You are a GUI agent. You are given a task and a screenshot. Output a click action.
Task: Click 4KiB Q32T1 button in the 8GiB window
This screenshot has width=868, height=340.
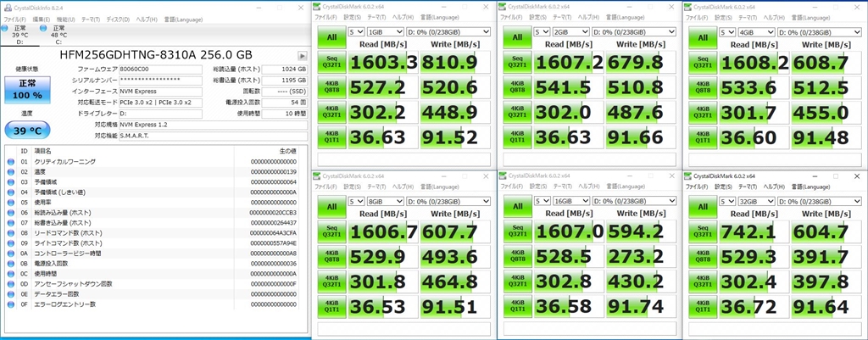point(331,281)
